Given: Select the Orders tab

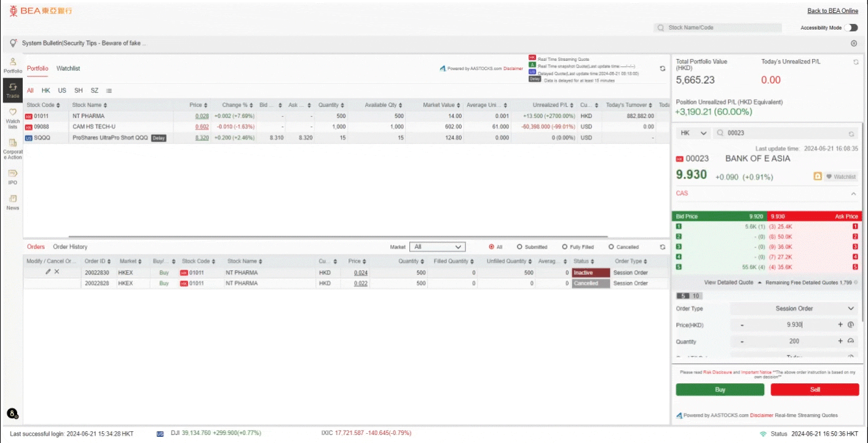Looking at the screenshot, I should [36, 247].
